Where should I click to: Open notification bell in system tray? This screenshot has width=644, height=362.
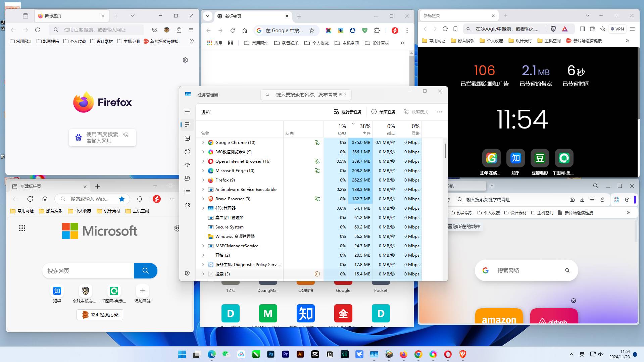(x=635, y=354)
